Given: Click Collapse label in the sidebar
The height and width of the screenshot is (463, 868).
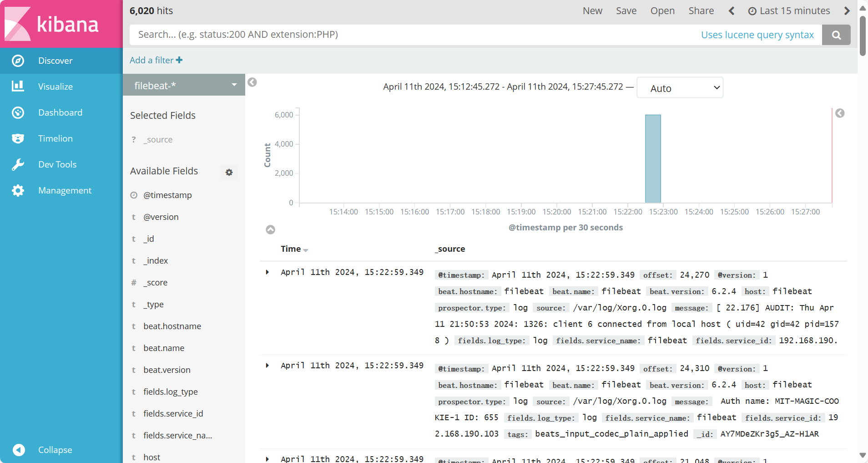Looking at the screenshot, I should point(55,450).
